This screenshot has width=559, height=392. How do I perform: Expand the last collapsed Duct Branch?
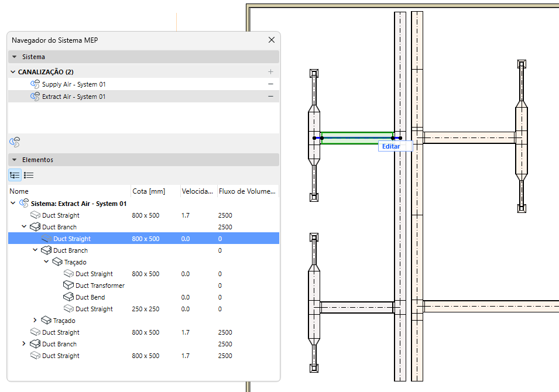(x=24, y=344)
